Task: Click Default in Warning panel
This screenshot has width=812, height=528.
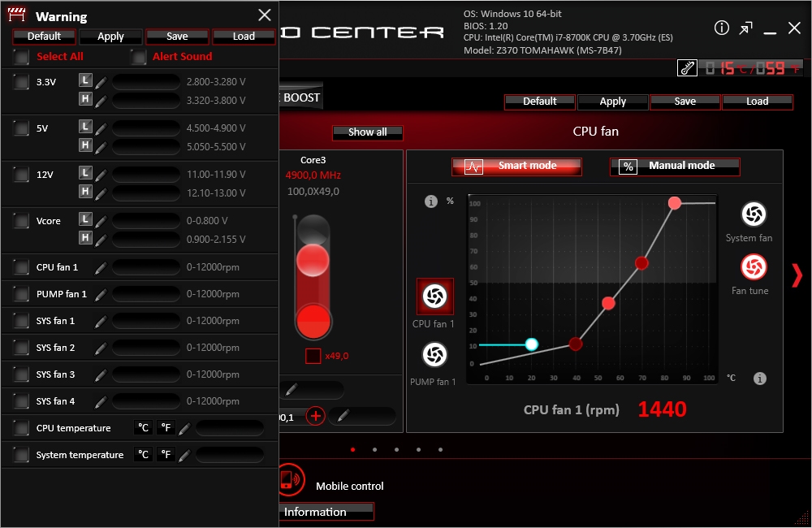Action: [x=44, y=37]
